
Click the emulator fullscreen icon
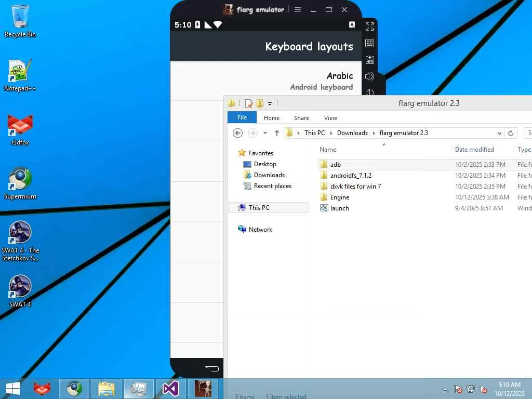click(x=369, y=26)
